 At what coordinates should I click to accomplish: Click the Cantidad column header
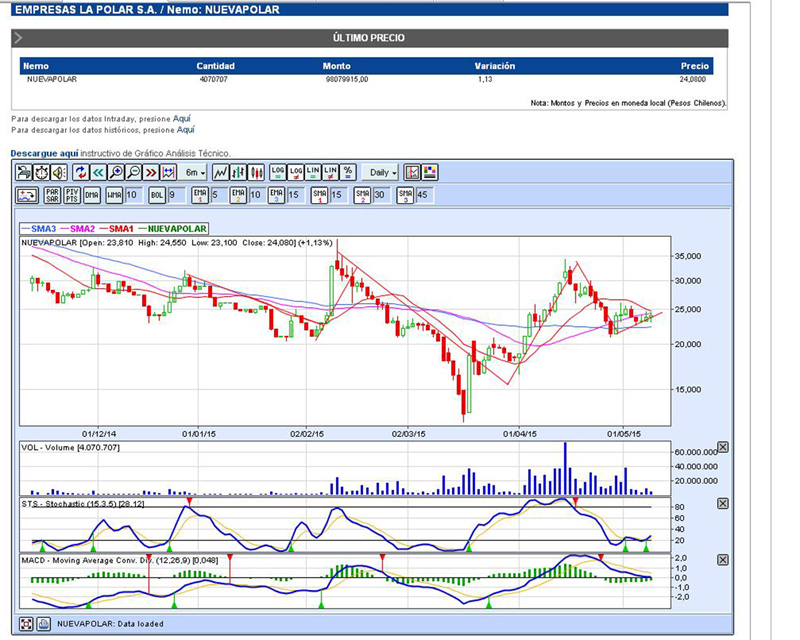click(x=215, y=66)
